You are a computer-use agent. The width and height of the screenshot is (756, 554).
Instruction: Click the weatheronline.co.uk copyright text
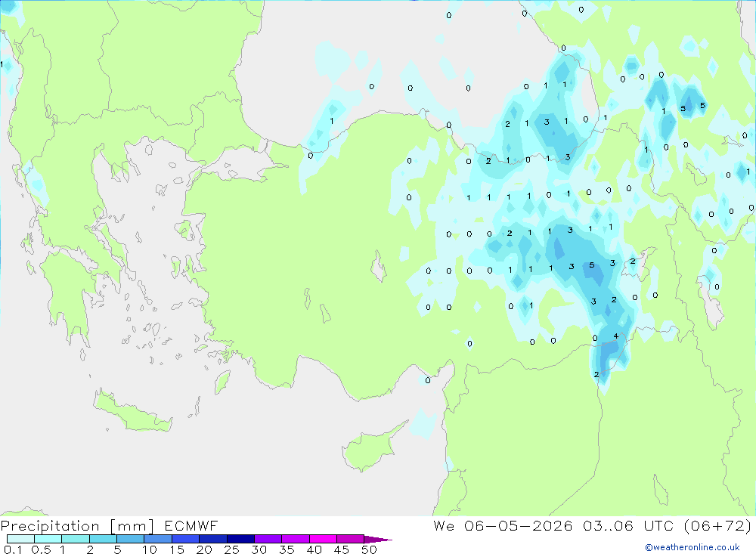coord(692,547)
